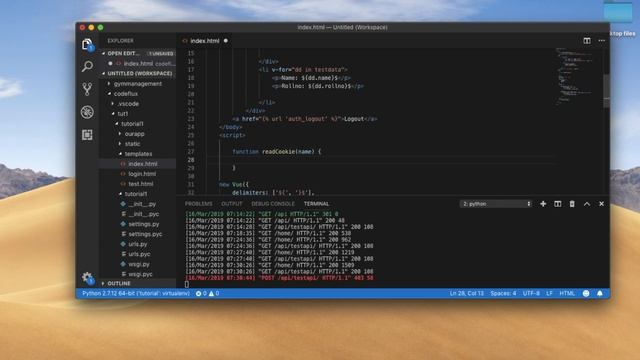Open the Source Control view
This screenshot has width=640, height=360.
pyautogui.click(x=87, y=89)
